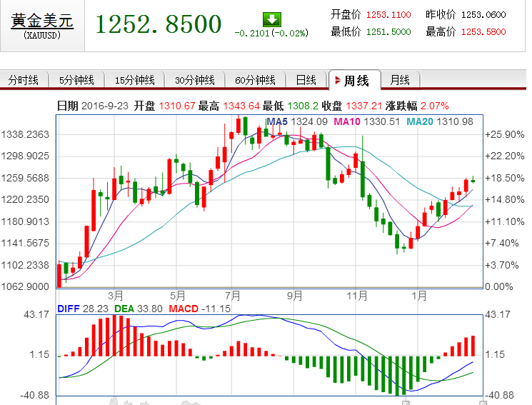Click the MA20 legend label
Image resolution: width=532 pixels, height=405 pixels.
coord(420,121)
